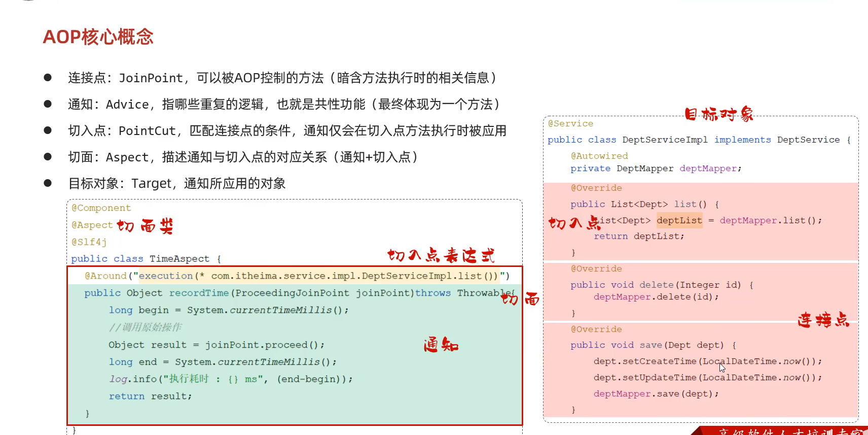Click the @Autowired annotation line
The image size is (868, 435).
click(599, 156)
